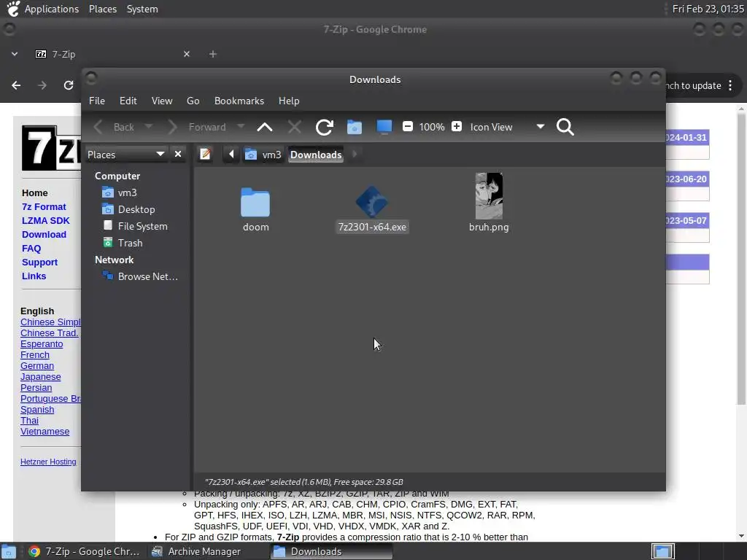
Task: Click the Stop loading X icon
Action: 295,127
